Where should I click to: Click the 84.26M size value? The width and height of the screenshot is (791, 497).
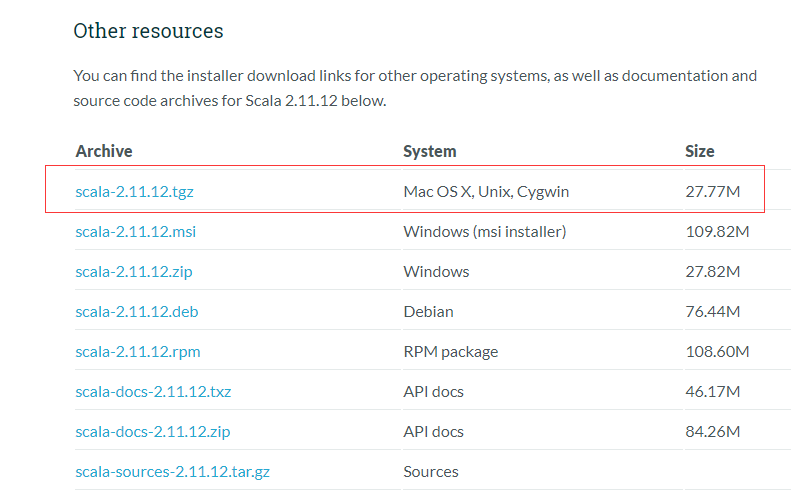(x=712, y=431)
